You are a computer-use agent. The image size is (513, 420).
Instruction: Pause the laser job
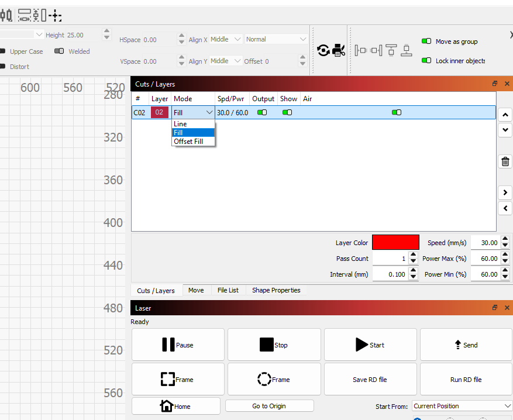[178, 345]
